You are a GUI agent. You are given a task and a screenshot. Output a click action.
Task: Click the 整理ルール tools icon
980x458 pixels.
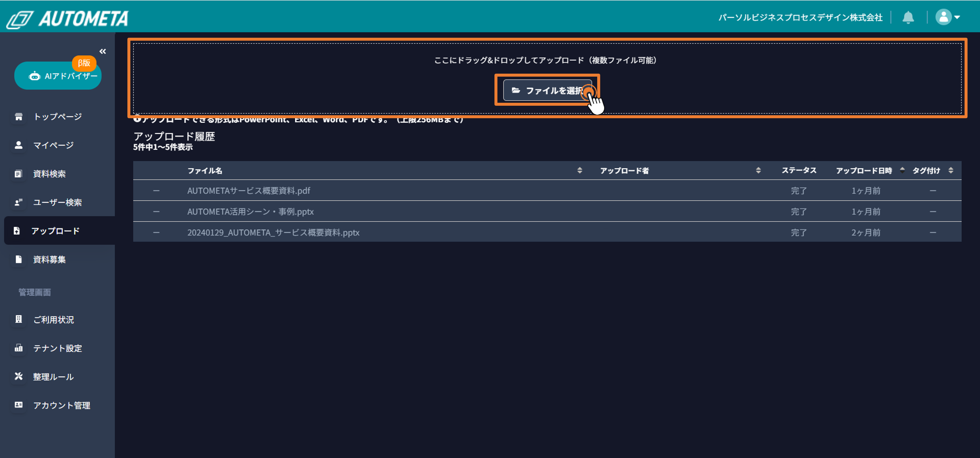click(x=19, y=376)
